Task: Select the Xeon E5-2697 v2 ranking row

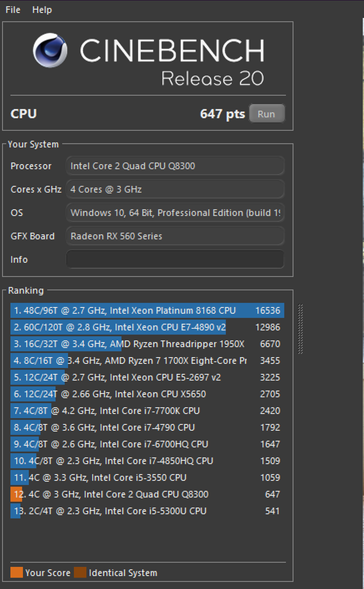Action: click(x=147, y=377)
